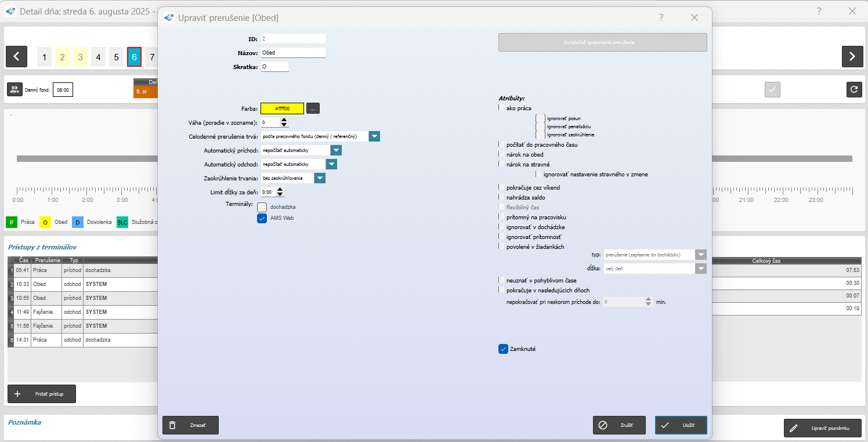Click the employees icon beside Denný fond

click(x=15, y=89)
